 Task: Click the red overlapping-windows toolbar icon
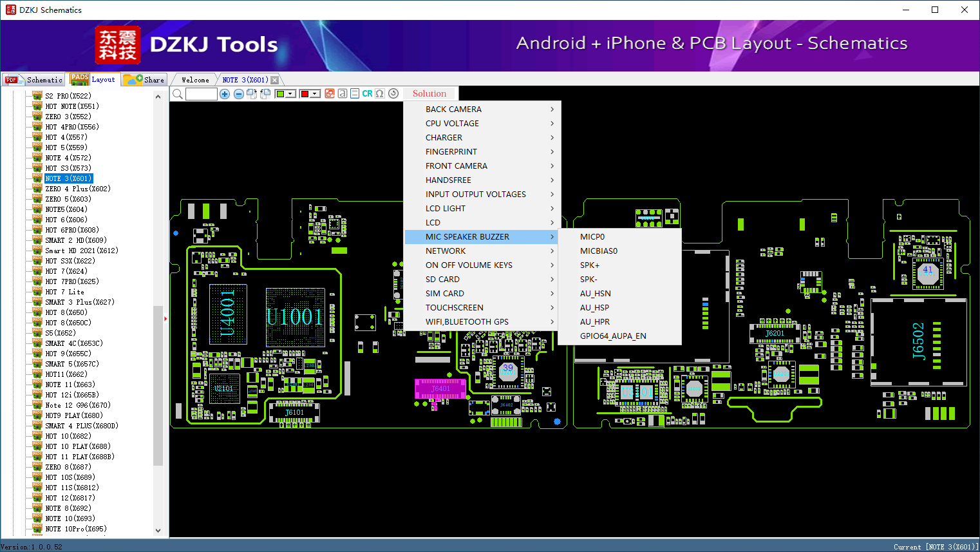(330, 93)
